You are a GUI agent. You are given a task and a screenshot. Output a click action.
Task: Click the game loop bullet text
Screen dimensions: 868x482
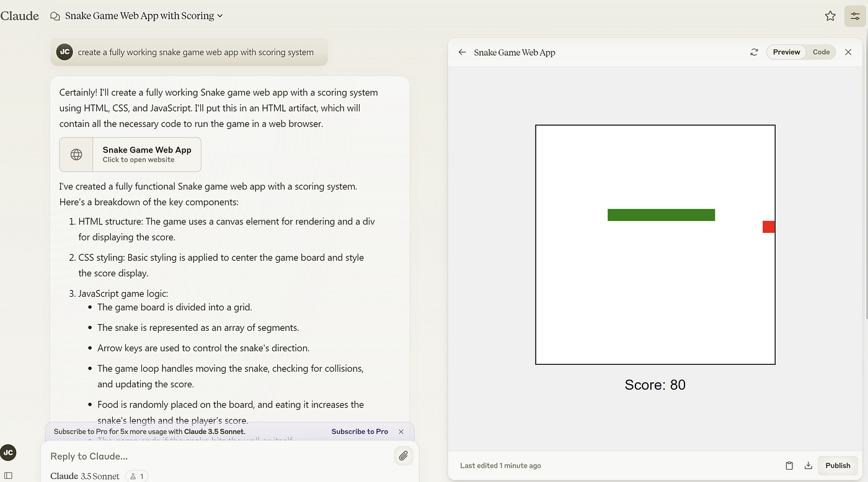231,377
